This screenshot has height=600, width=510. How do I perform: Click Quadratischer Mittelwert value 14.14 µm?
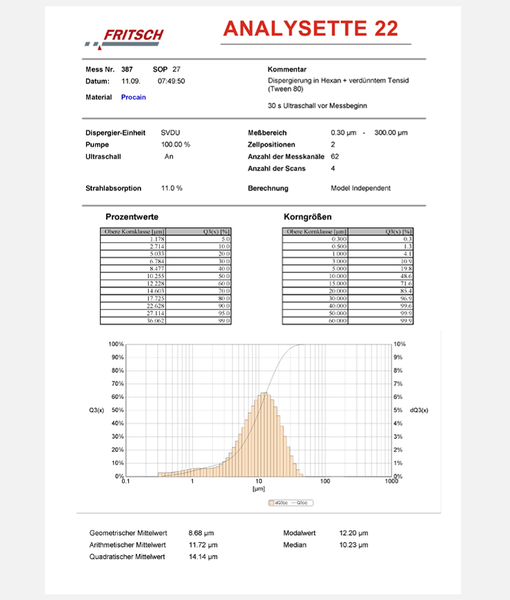[203, 557]
